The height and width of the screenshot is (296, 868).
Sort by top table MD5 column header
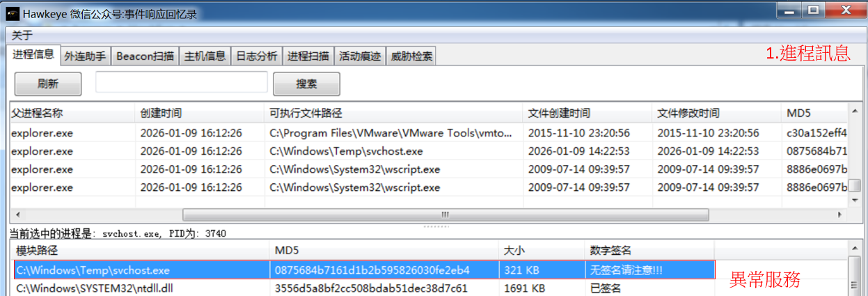coord(815,113)
